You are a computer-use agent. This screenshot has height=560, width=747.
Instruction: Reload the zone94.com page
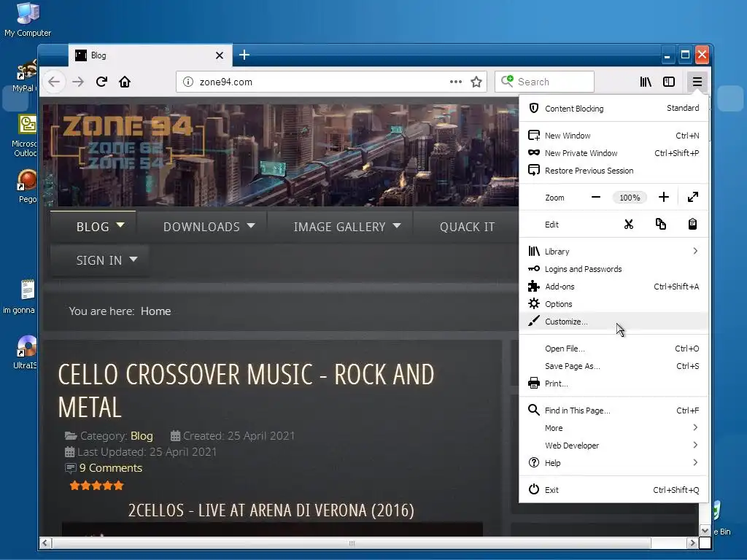(x=101, y=82)
